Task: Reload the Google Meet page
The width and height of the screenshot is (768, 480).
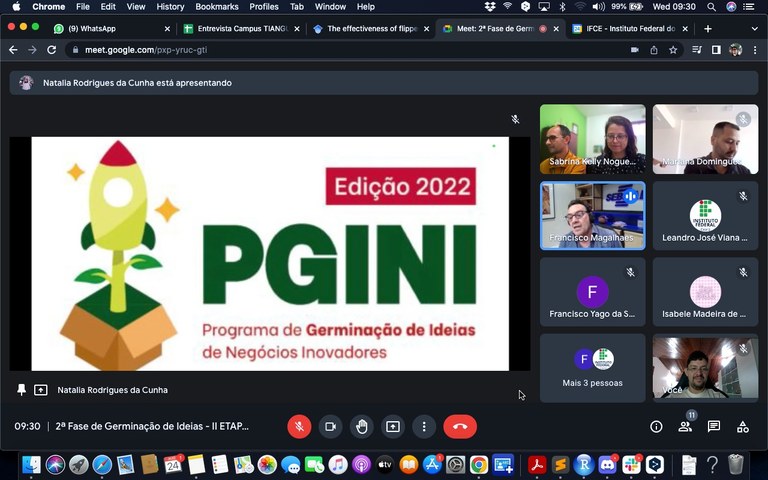Action: click(51, 49)
